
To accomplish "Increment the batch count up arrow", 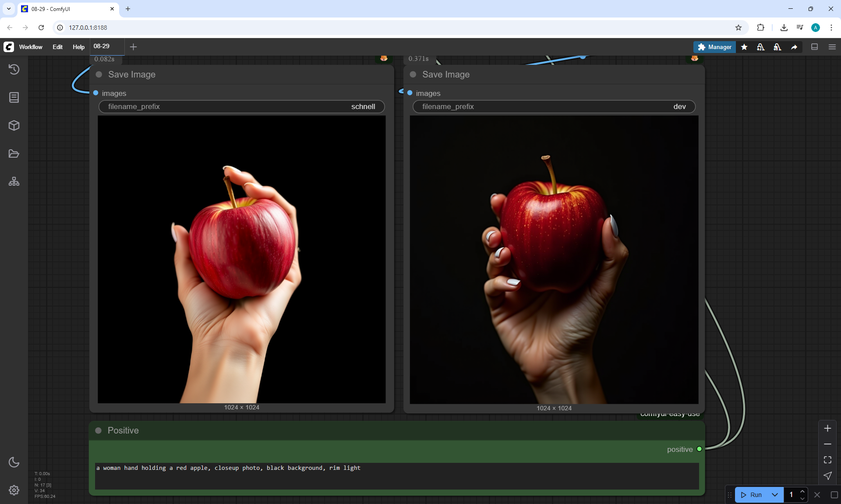I will click(802, 491).
